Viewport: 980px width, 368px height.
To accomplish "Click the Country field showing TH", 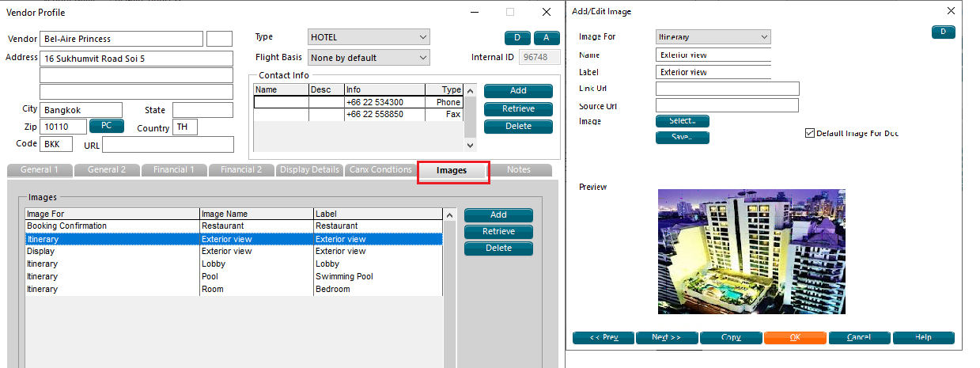I will point(185,127).
